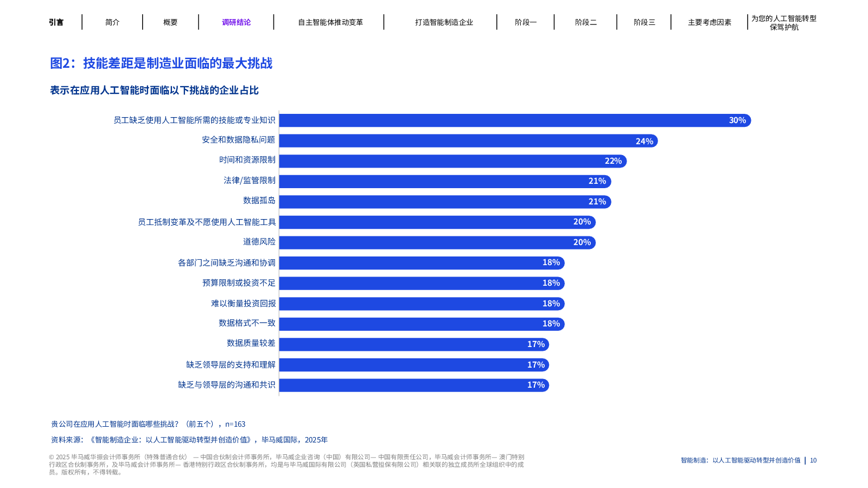
Task: Go to 主要考虑因素 section
Action: tap(709, 22)
